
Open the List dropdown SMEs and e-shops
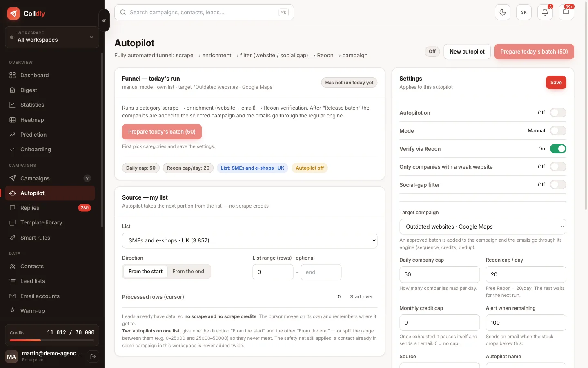tap(249, 240)
